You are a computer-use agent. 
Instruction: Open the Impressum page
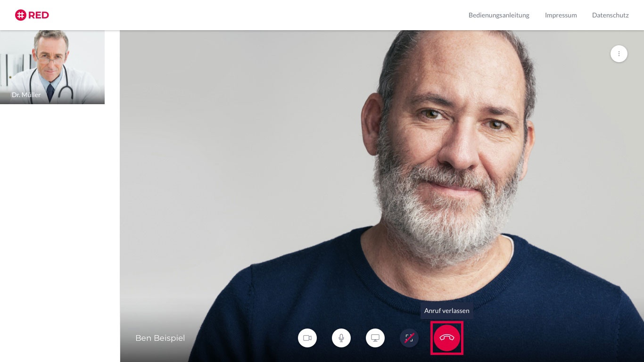pyautogui.click(x=561, y=15)
